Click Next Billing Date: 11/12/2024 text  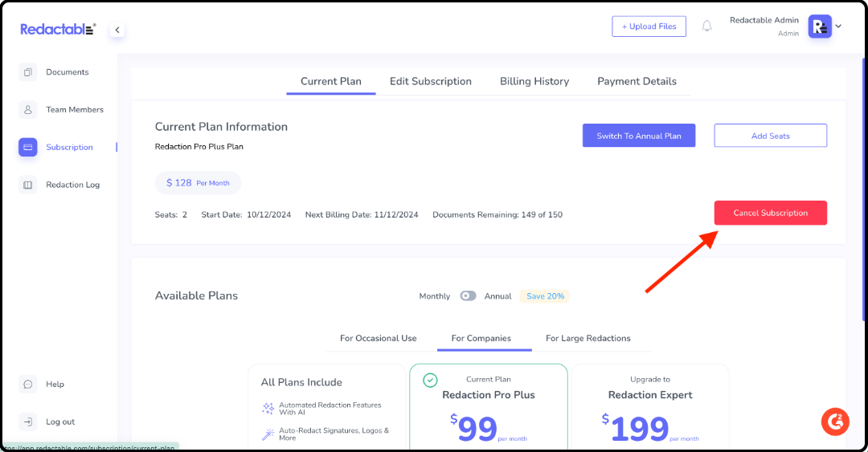tap(362, 214)
